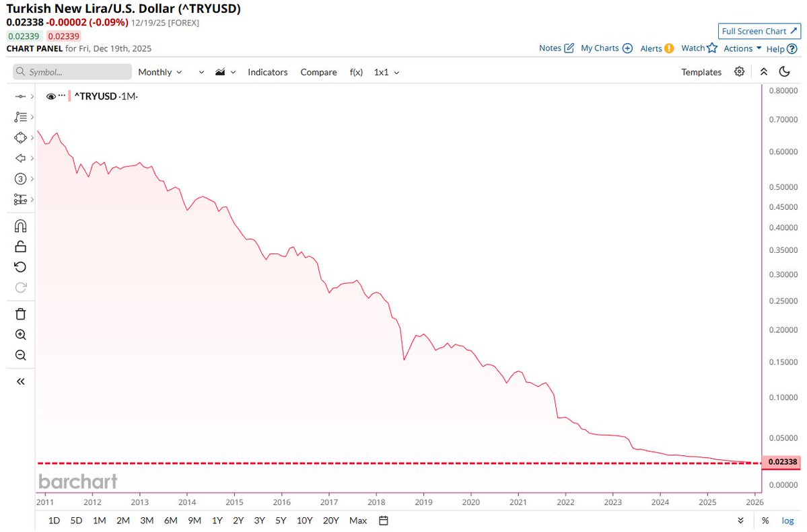
Task: Choose the arrow annotation tool
Action: coord(20,159)
